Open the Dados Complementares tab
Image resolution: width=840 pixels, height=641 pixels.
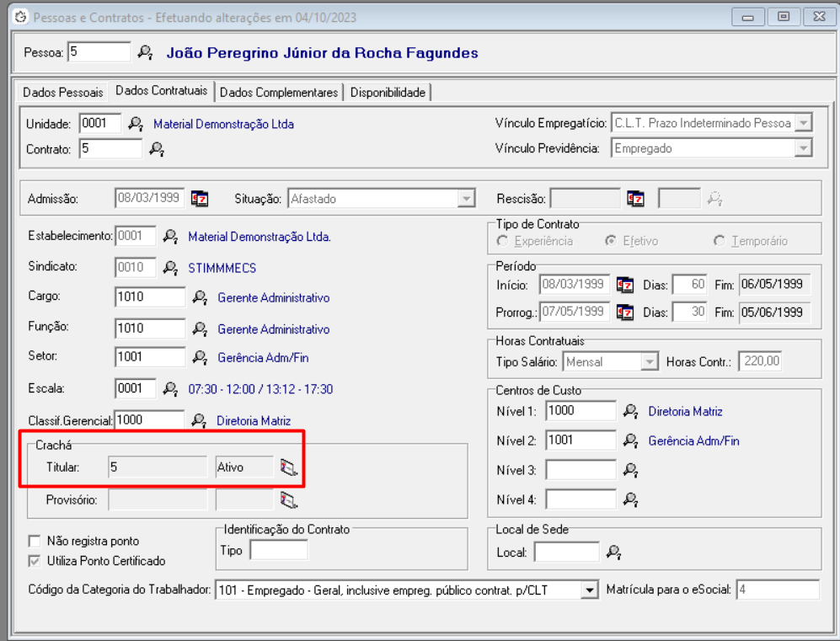click(x=279, y=92)
